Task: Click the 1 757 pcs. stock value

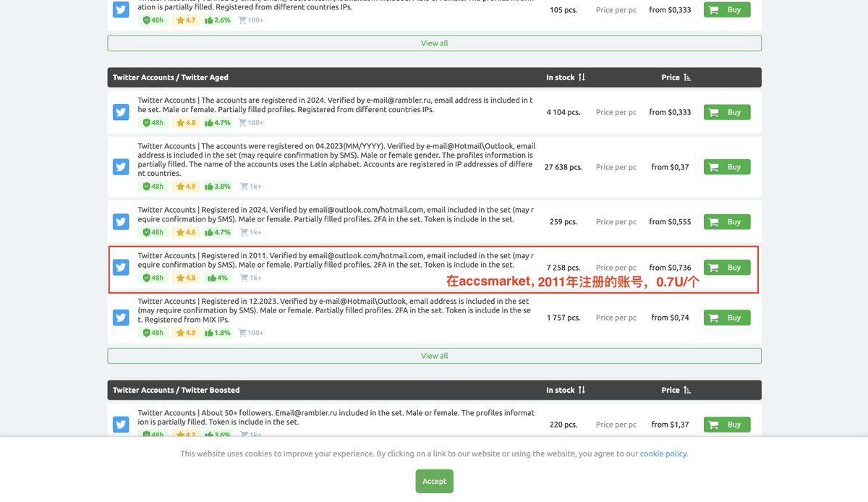Action: pyautogui.click(x=563, y=318)
